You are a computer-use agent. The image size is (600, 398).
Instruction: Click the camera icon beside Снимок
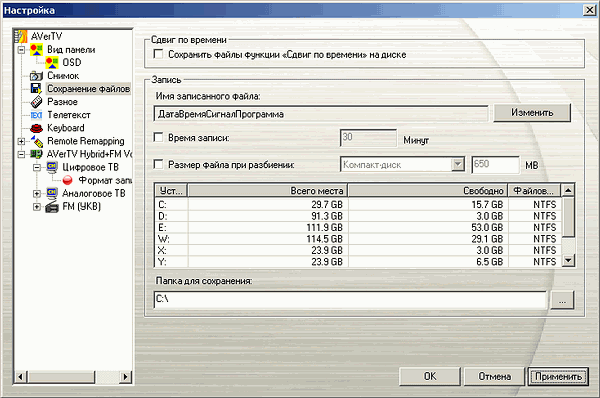(x=36, y=76)
